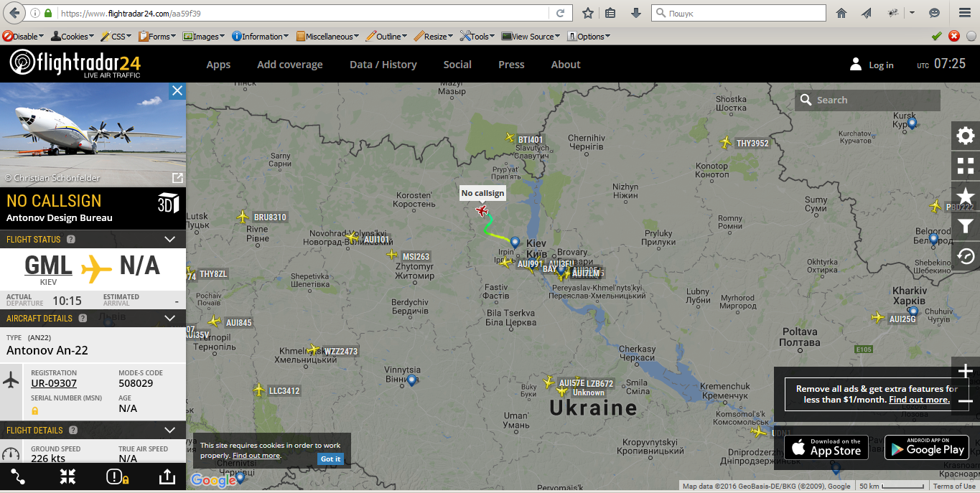The width and height of the screenshot is (980, 493).
Task: Toggle the flight route icon in bottom panel
Action: point(18,476)
